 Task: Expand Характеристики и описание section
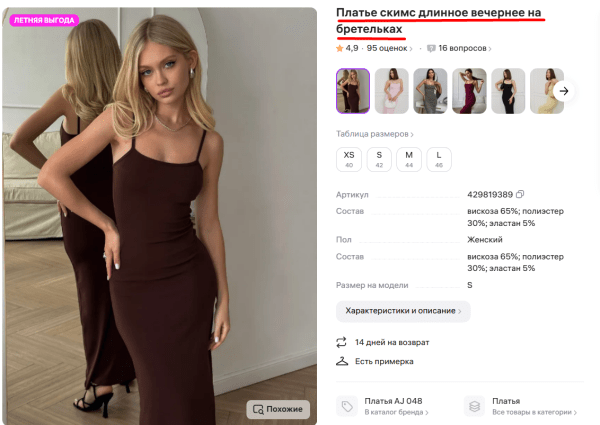(x=403, y=311)
